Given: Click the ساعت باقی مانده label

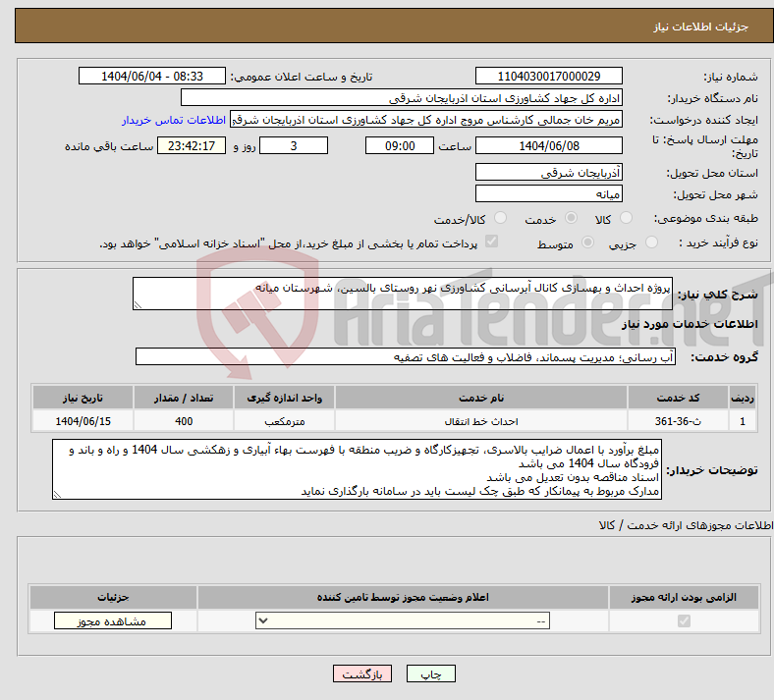Looking at the screenshot, I should point(109,146).
